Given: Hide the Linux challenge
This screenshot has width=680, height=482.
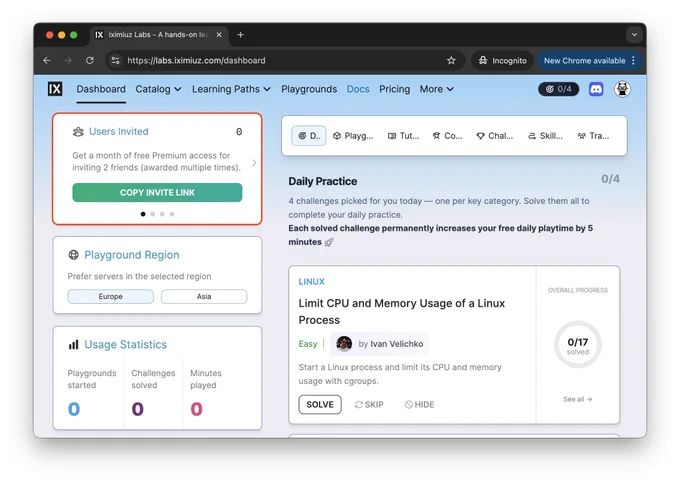Looking at the screenshot, I should pyautogui.click(x=419, y=404).
